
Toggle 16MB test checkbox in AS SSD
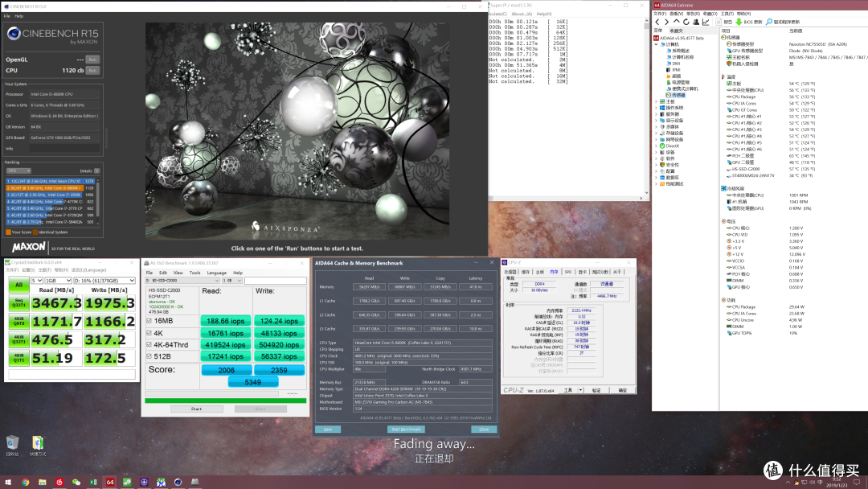pos(149,321)
